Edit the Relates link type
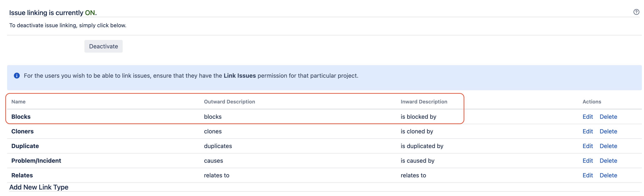Image resolution: width=644 pixels, height=196 pixels. click(588, 175)
